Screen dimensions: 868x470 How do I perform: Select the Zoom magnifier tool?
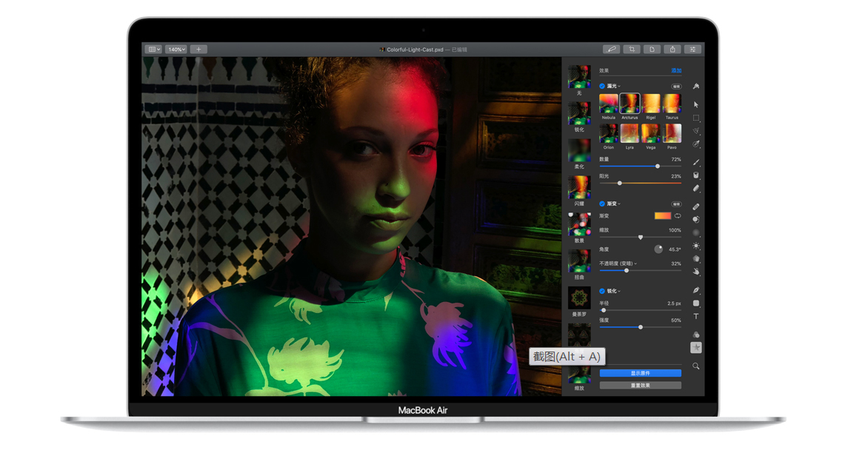pyautogui.click(x=696, y=366)
